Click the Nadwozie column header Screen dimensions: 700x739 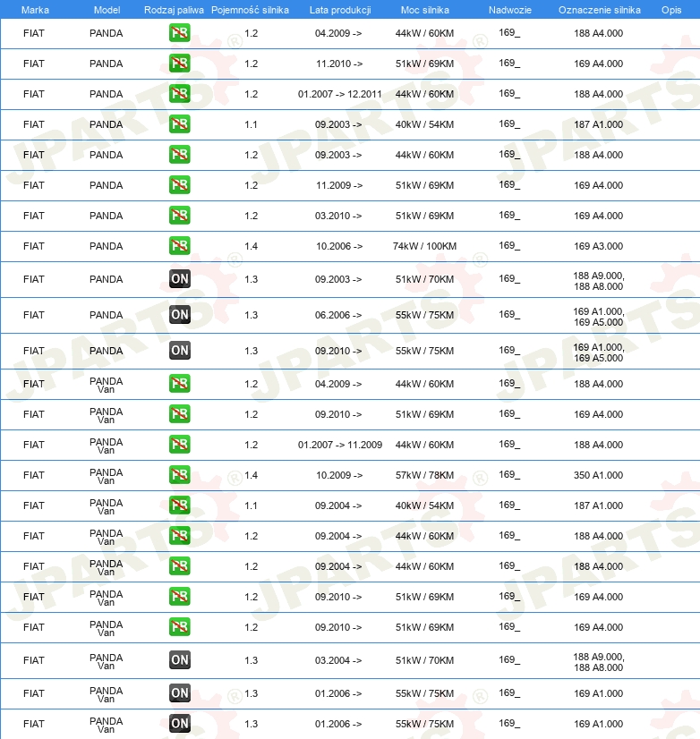pos(510,10)
